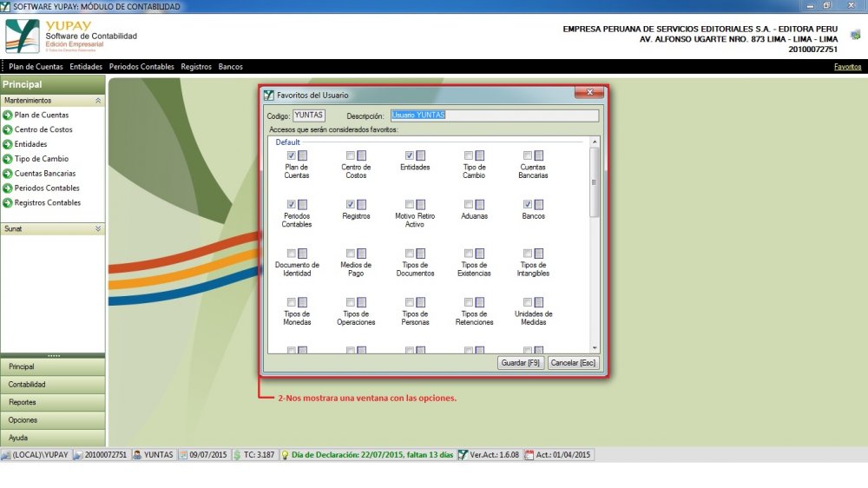Uncheck the Registros favorite checkbox
The width and height of the screenshot is (868, 488).
pos(351,204)
